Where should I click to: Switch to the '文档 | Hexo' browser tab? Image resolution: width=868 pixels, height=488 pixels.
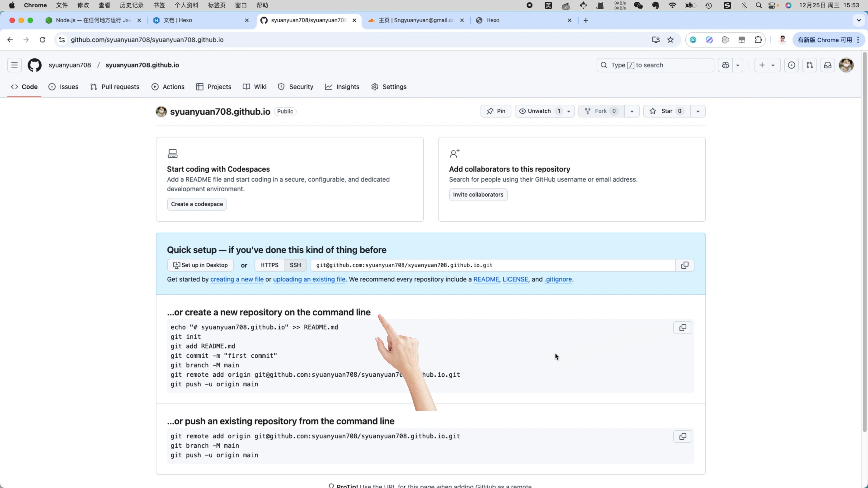(201, 20)
